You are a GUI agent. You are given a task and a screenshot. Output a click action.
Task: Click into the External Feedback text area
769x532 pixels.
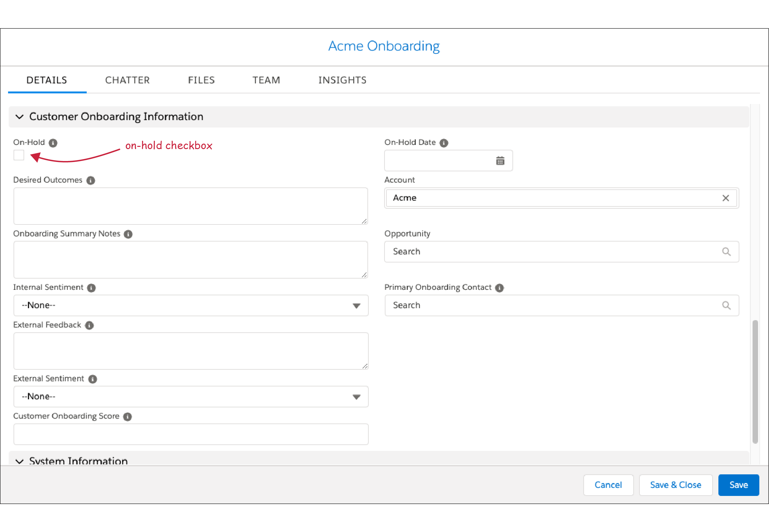pyautogui.click(x=191, y=351)
